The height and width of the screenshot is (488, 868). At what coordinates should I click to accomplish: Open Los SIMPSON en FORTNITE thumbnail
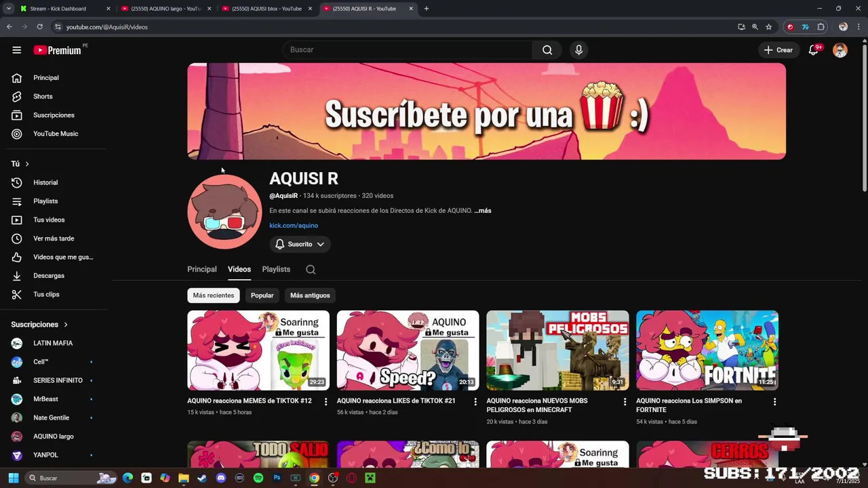(x=707, y=350)
